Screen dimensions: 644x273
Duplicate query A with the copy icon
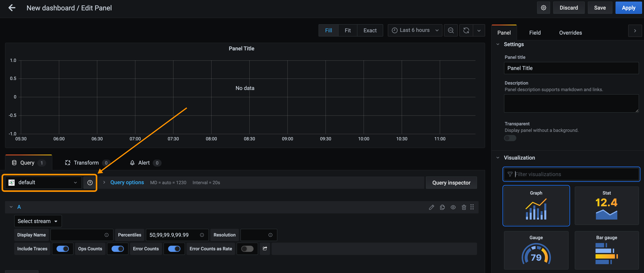pos(442,207)
